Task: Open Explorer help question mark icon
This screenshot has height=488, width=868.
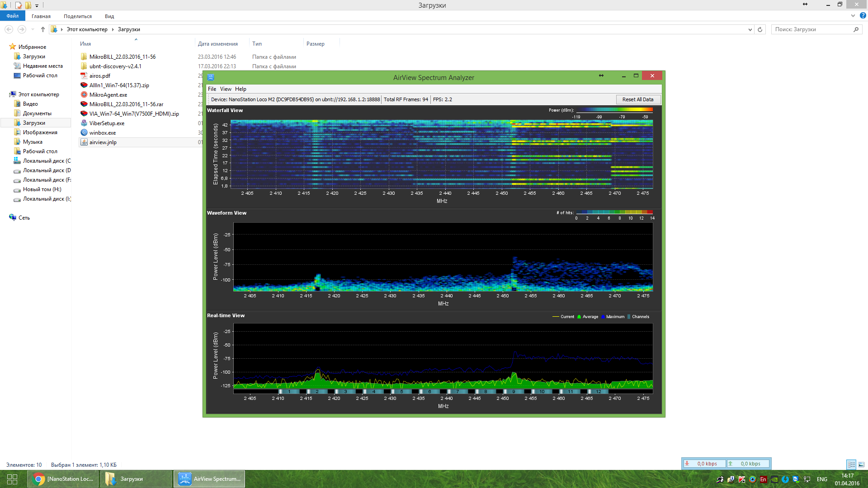Action: pos(863,16)
